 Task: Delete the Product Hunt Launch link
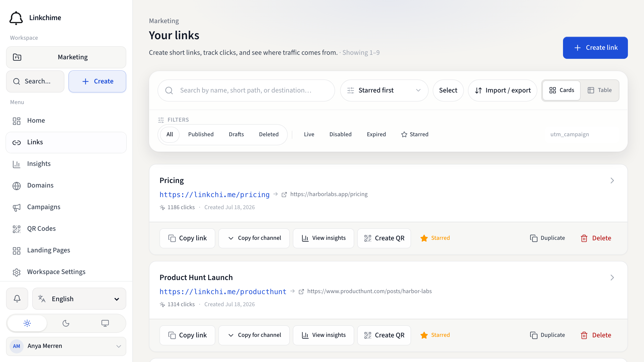(596, 335)
